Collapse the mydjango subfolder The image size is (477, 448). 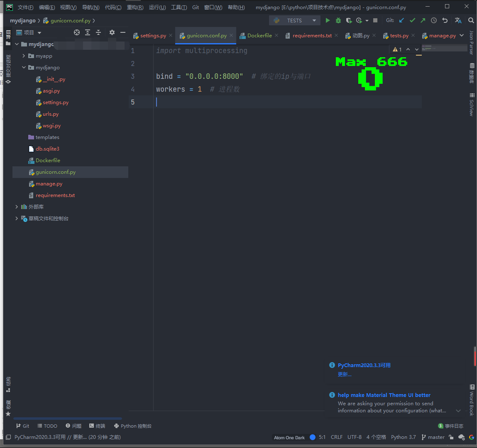(x=24, y=68)
